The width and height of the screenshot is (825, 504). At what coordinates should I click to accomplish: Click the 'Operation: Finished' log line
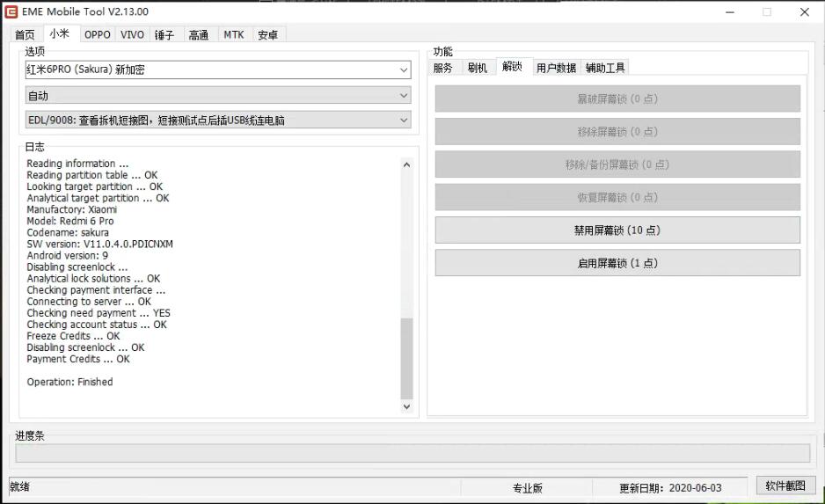(x=70, y=382)
